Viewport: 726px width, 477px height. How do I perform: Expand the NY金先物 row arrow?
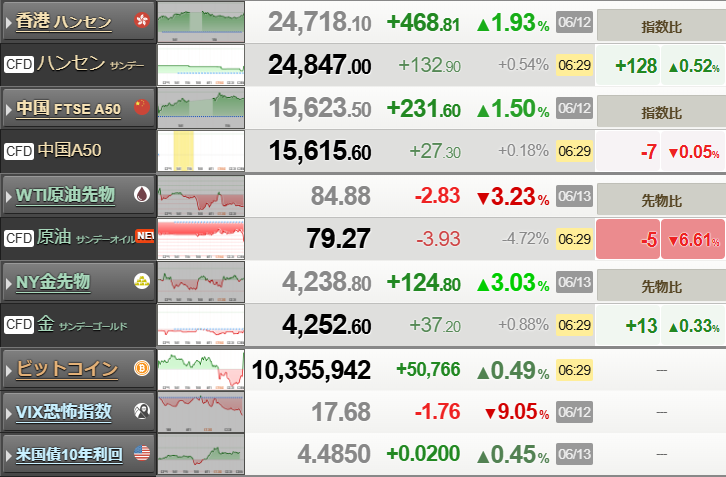8,283
